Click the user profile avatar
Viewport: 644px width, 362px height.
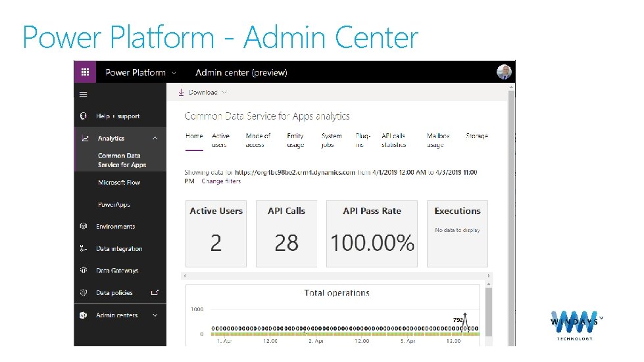[503, 72]
